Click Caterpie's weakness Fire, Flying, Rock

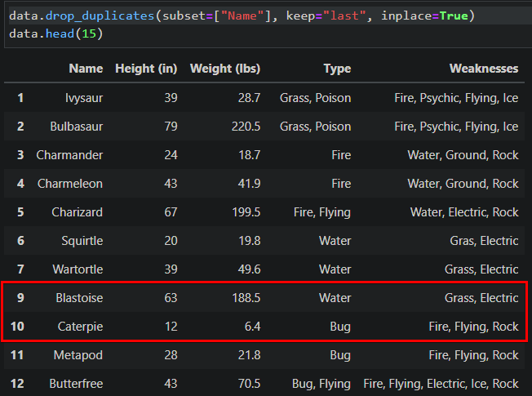click(x=473, y=326)
